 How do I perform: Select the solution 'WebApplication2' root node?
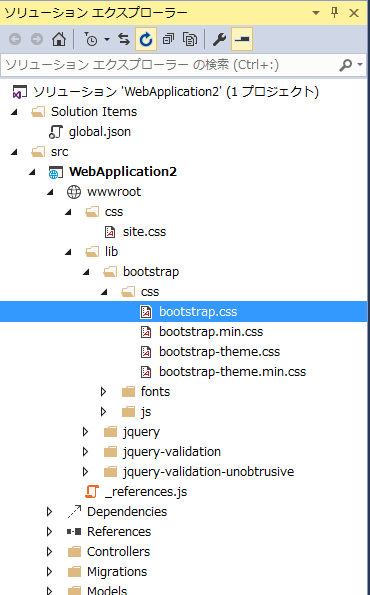point(176,92)
